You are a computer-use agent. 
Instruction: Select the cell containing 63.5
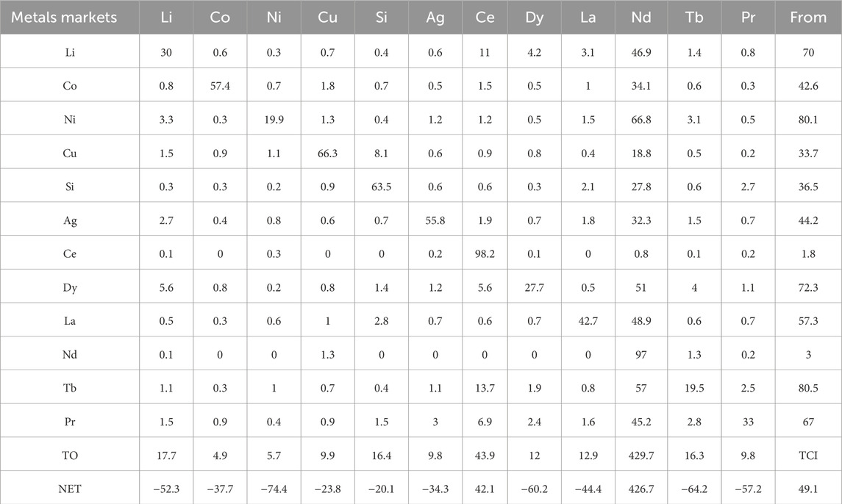381,187
